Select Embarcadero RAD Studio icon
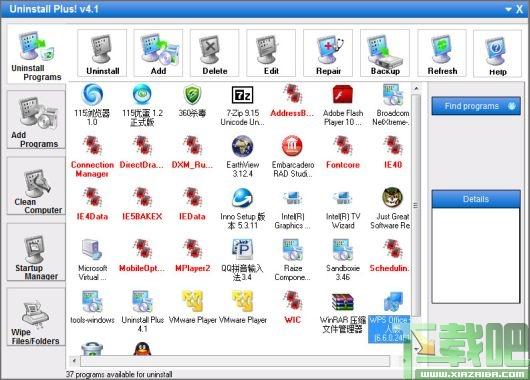This screenshot has height=380, width=530. point(292,146)
